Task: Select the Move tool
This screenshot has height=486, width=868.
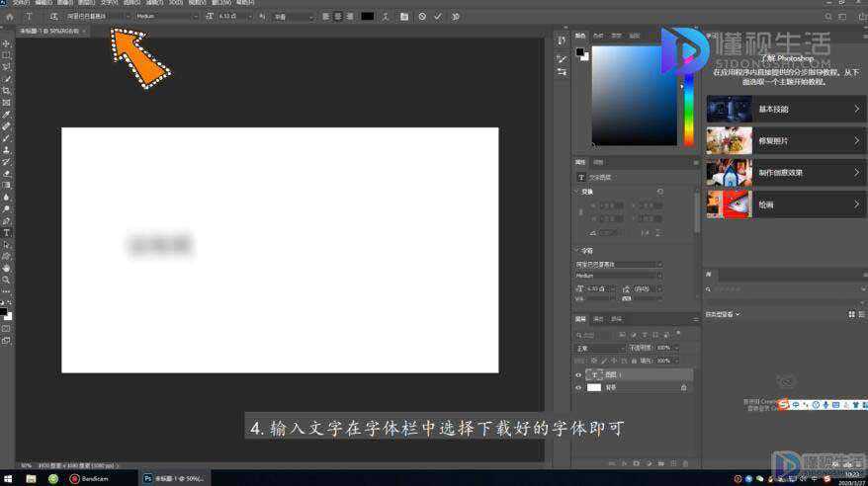Action: pos(7,43)
